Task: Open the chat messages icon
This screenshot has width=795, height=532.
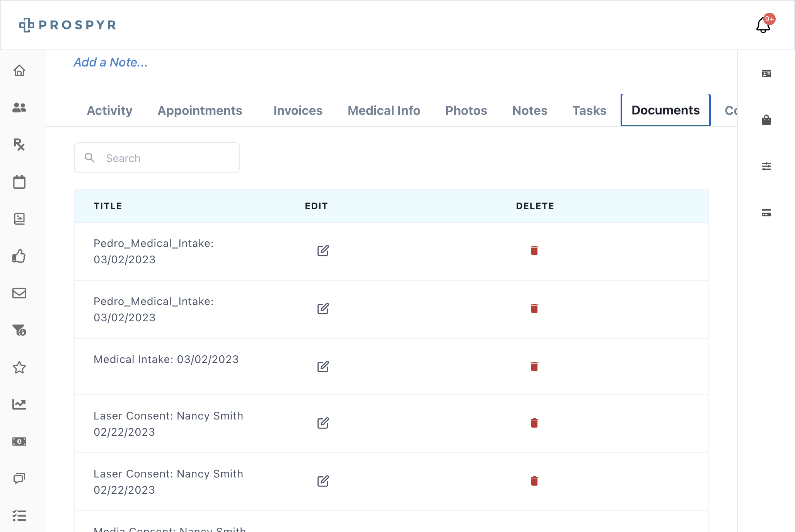Action: tap(19, 479)
